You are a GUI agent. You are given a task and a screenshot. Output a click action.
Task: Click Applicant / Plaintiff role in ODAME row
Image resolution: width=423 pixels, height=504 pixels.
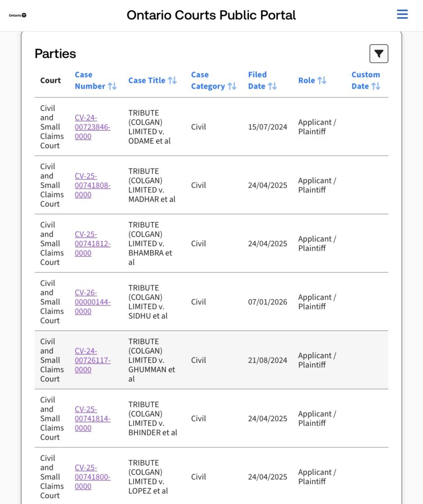[317, 127]
